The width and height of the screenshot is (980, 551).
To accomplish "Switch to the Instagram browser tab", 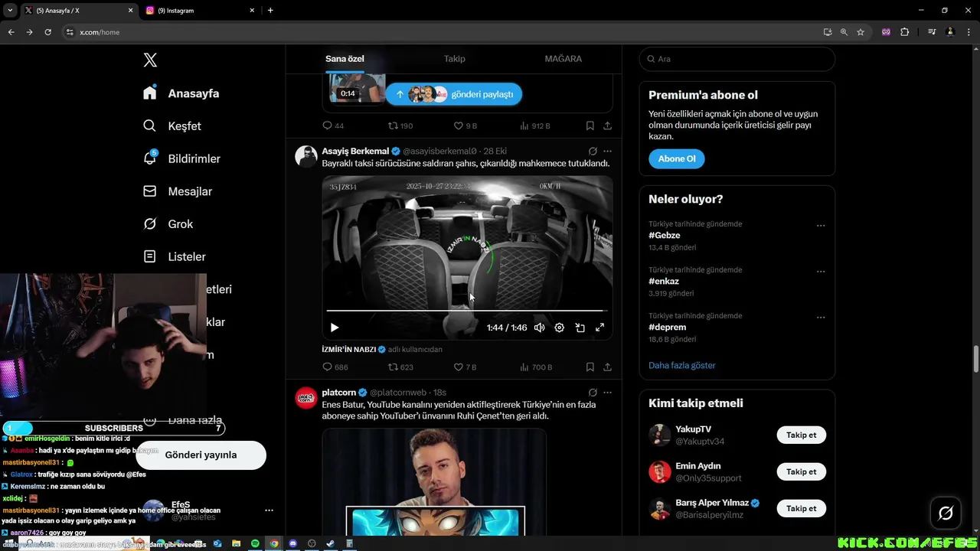I will point(199,11).
